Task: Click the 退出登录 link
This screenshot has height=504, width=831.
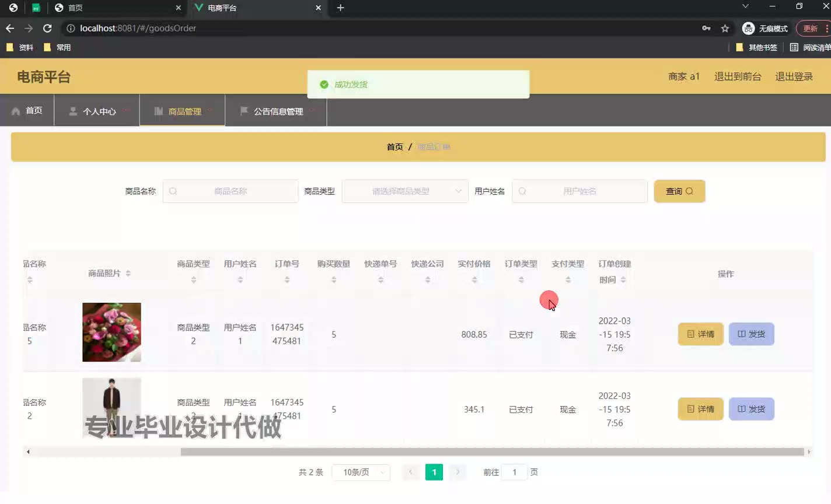Action: click(794, 76)
